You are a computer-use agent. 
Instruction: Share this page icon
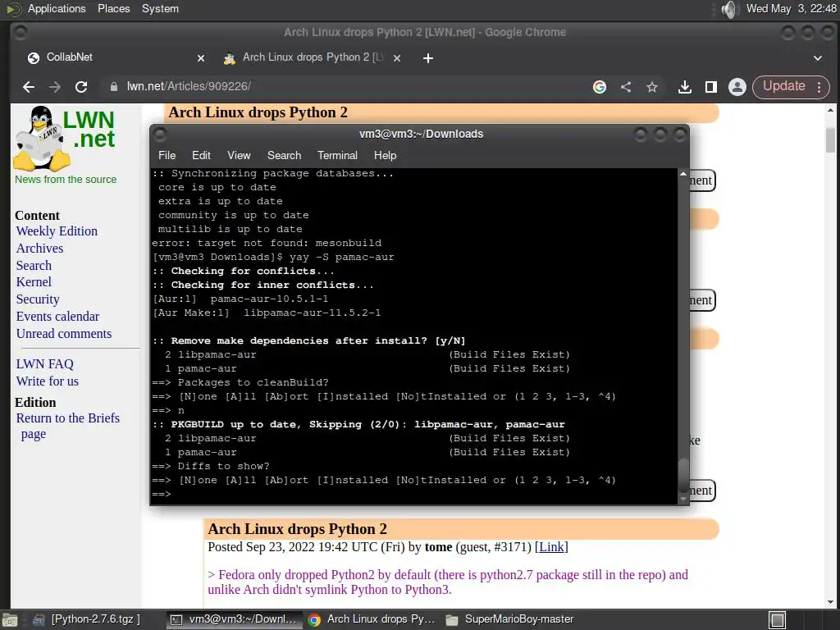pyautogui.click(x=626, y=87)
